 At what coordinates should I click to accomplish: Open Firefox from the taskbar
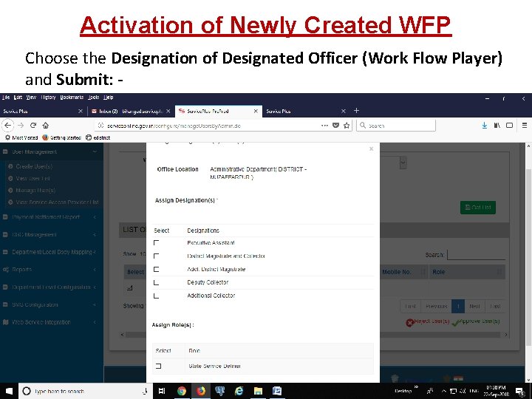(201, 391)
